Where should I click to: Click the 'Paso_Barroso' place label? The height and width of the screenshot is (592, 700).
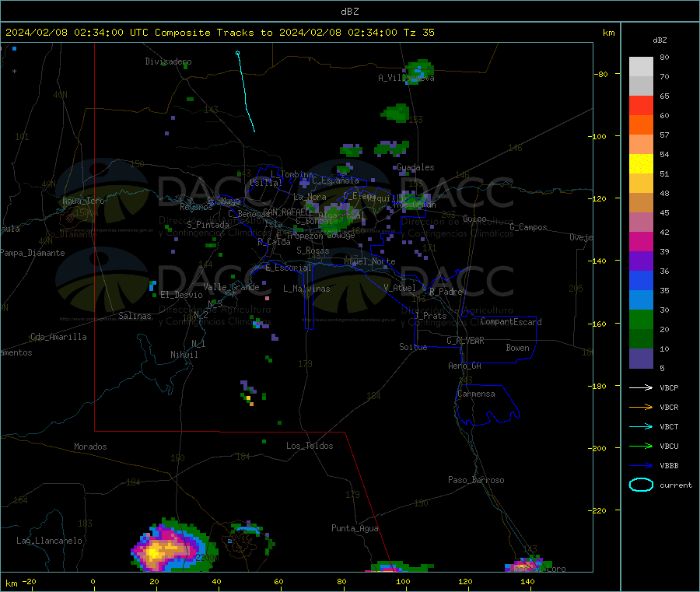coord(476,480)
